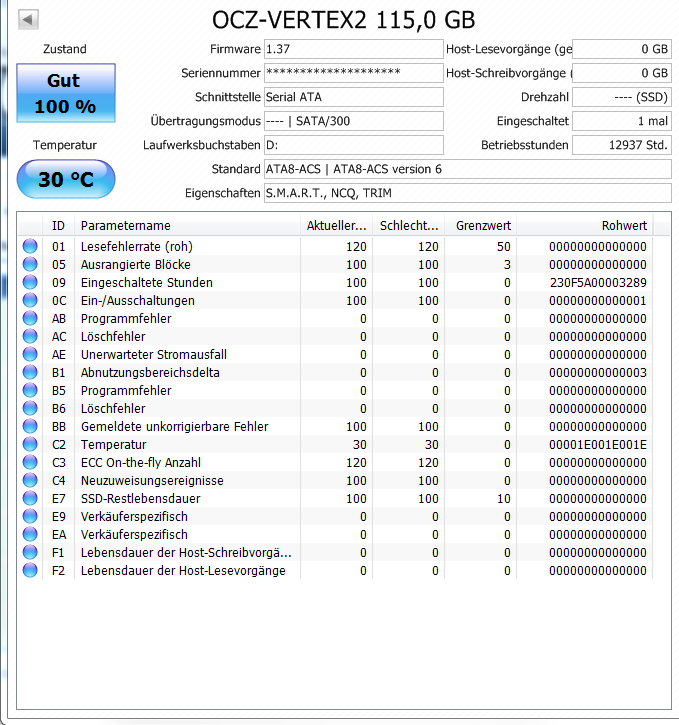Click the status orb for Unerwarteter Stromausfall
The image size is (679, 725).
pos(30,354)
